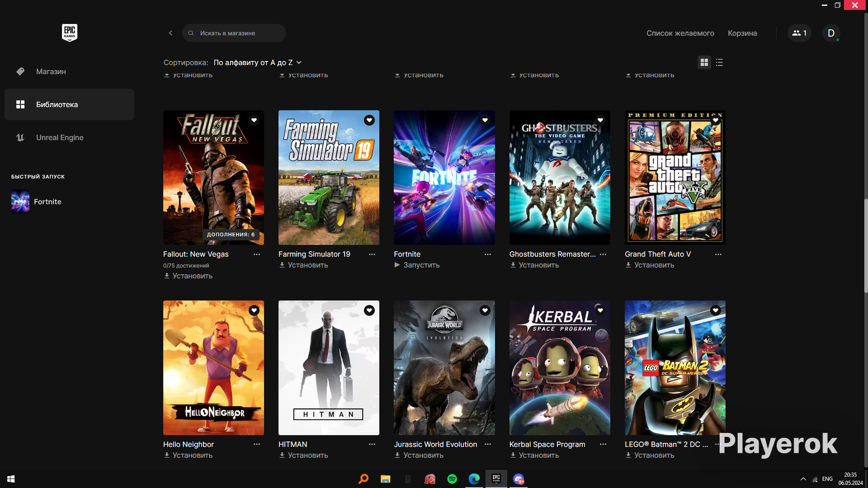The height and width of the screenshot is (488, 868).
Task: Open the Kerbal Space Program cover art
Action: 559,368
